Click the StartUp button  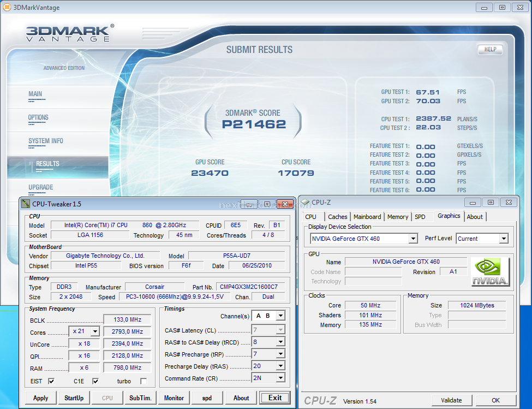(x=74, y=398)
